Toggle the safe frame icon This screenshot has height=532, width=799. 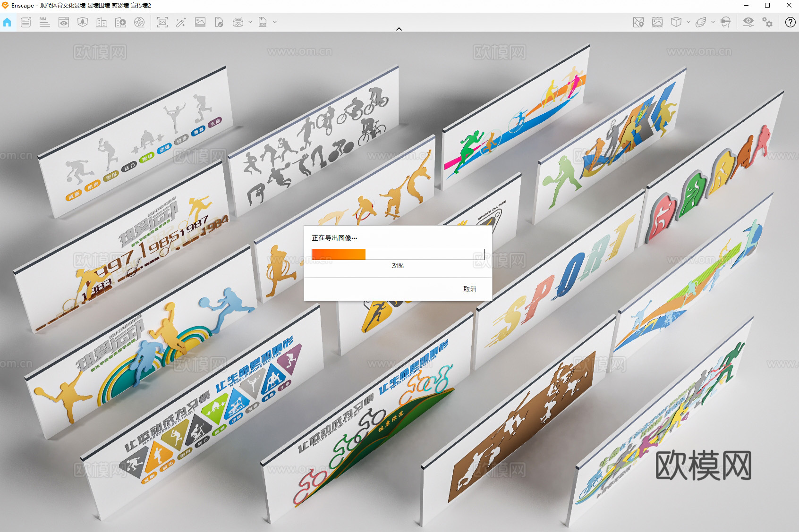[x=657, y=22]
